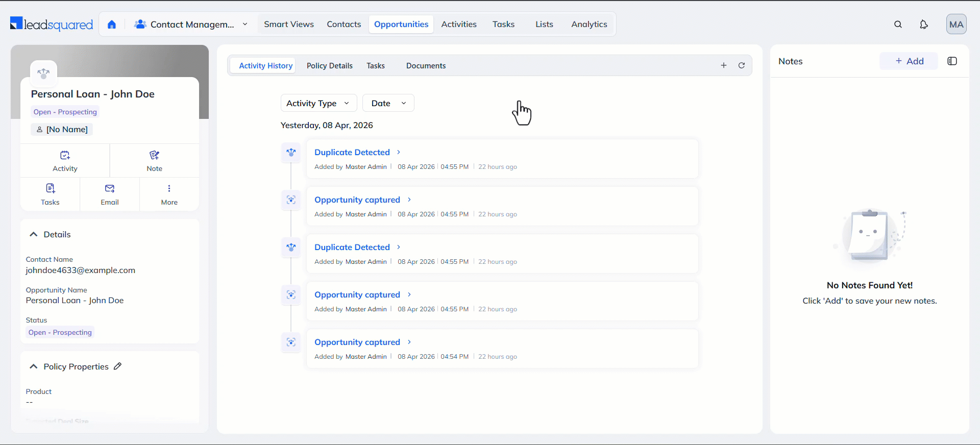The height and width of the screenshot is (445, 980).
Task: Open the More options three-dot icon
Action: (169, 189)
